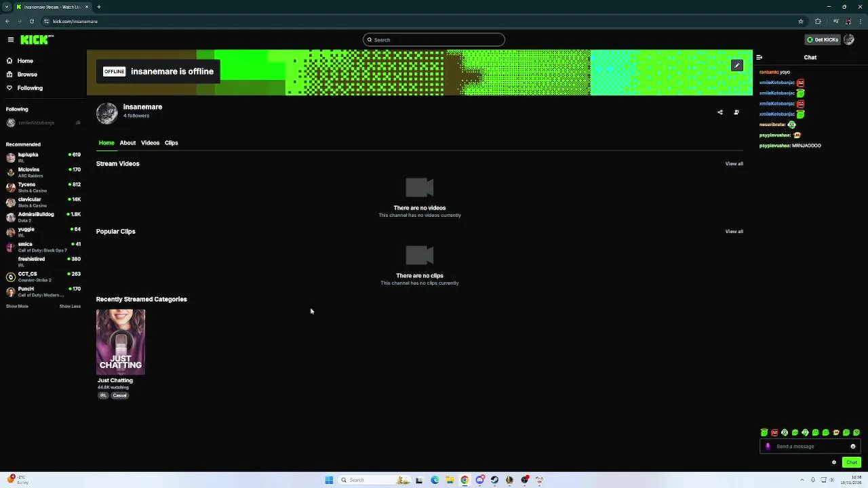Open the taskbar clock and date
The height and width of the screenshot is (488, 868).
[852, 480]
